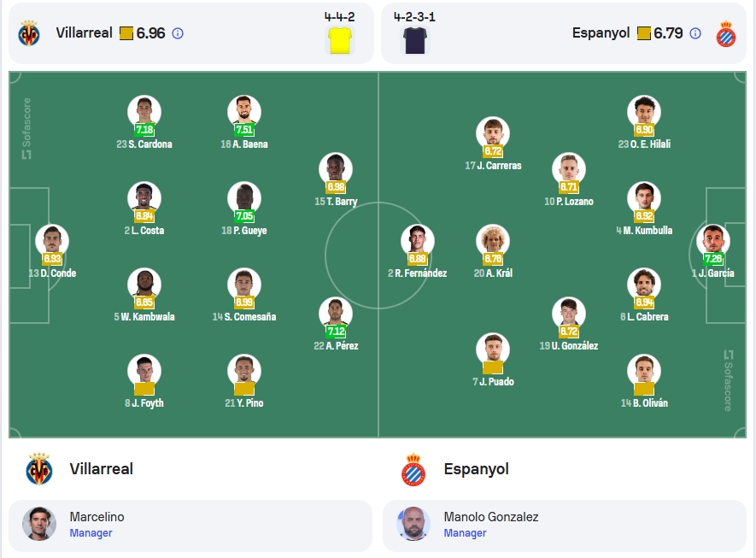Click Villarreal crest above the manager section
The image size is (756, 558).
pos(39,469)
